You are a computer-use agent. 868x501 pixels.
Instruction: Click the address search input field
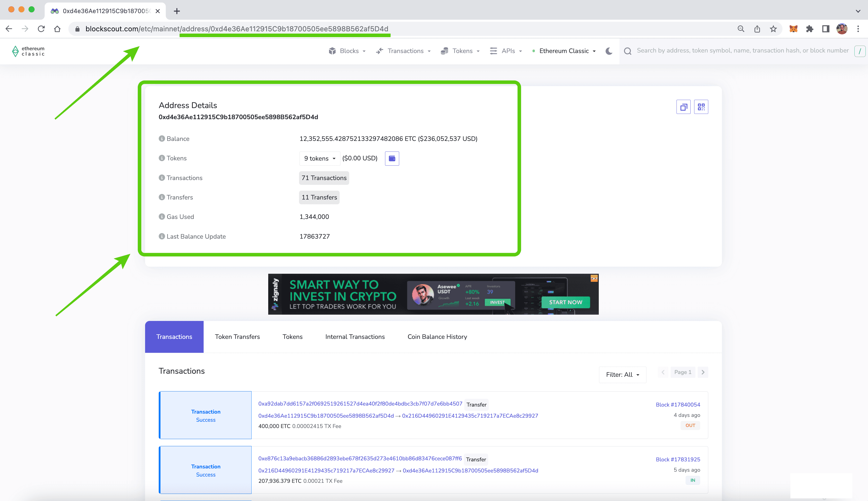742,51
